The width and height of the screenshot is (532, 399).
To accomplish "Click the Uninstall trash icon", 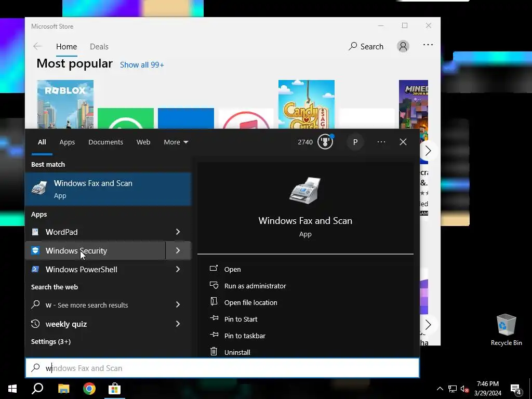I will click(214, 352).
